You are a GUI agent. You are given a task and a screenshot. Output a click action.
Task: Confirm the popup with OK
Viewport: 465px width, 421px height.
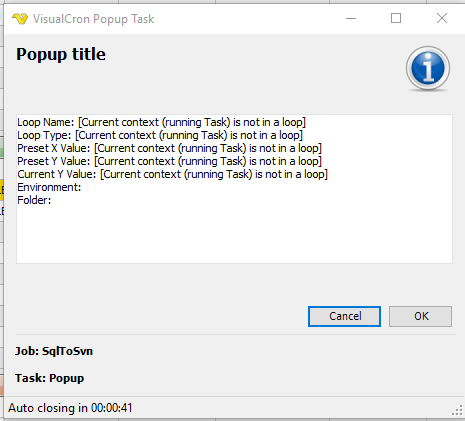point(421,316)
